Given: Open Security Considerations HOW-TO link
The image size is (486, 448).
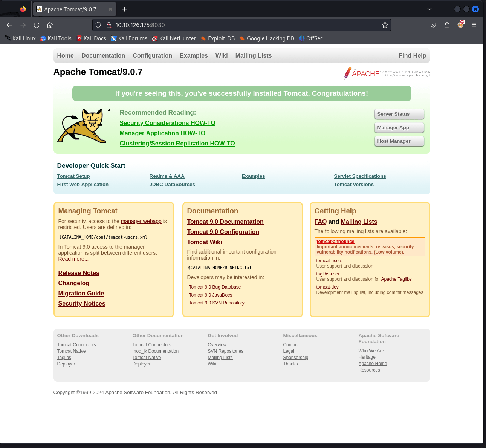Looking at the screenshot, I should 167,123.
